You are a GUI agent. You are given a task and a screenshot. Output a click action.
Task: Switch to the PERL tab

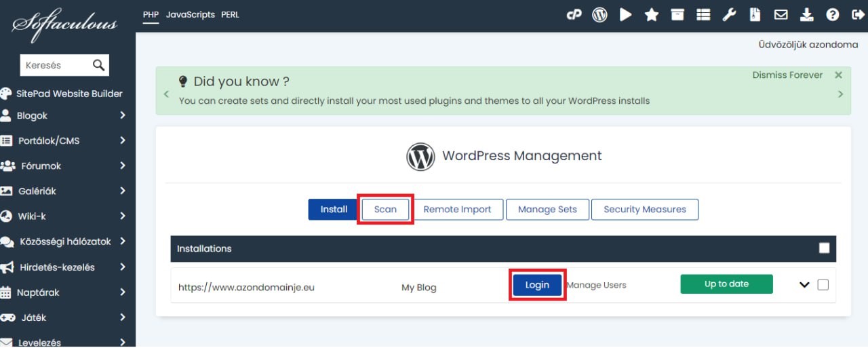(230, 14)
